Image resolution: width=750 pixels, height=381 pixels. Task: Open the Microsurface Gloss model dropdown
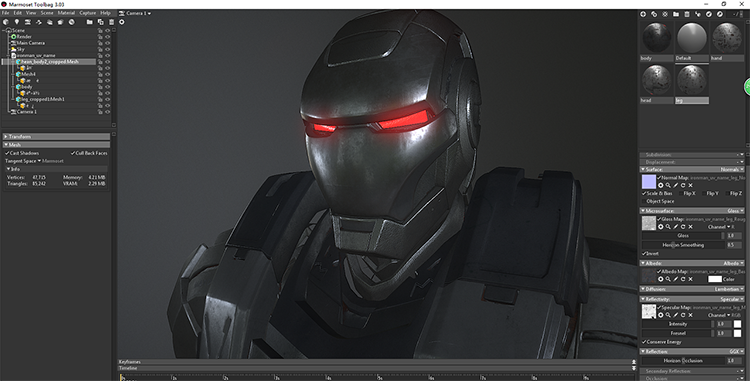[735, 211]
